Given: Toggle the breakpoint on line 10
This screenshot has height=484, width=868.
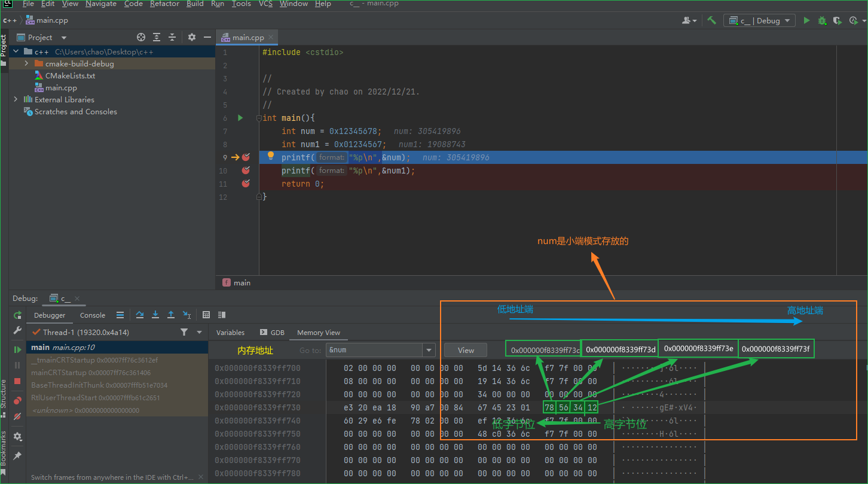Looking at the screenshot, I should [245, 171].
